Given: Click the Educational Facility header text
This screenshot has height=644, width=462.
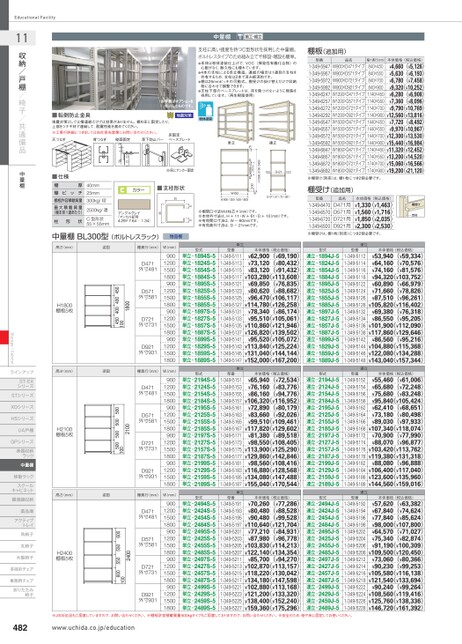Looking at the screenshot, I should click(35, 17).
